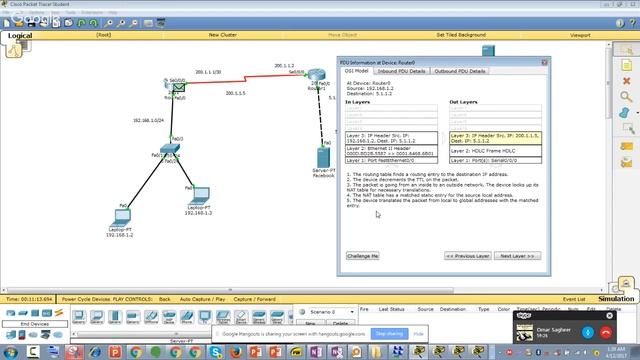640x360 pixels.
Task: Select the red X Delete tool
Action: click(x=627, y=81)
